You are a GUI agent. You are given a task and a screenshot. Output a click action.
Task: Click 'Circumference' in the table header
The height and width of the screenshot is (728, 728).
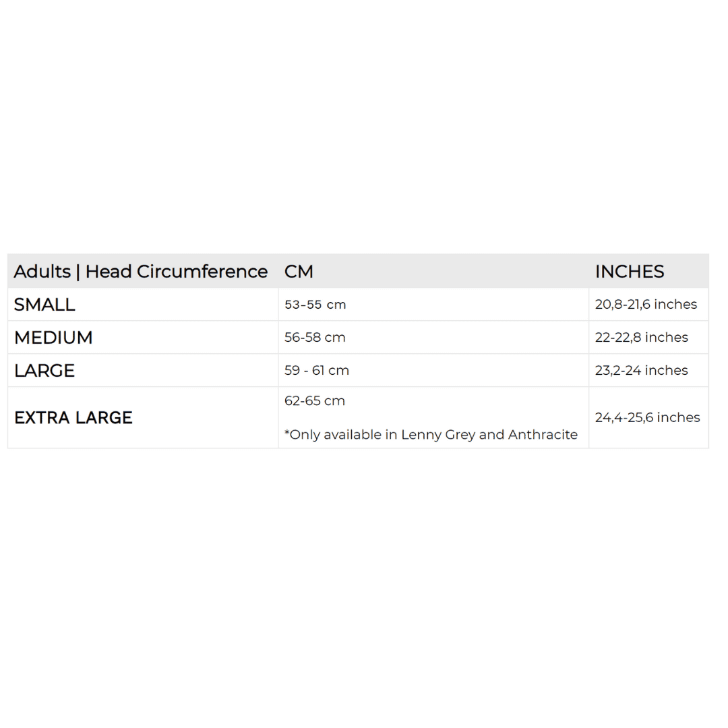pyautogui.click(x=202, y=272)
